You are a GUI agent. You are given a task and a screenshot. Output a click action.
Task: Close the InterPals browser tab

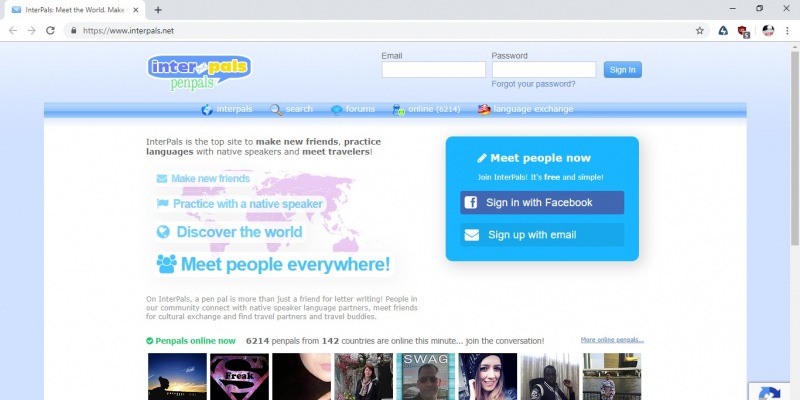137,10
